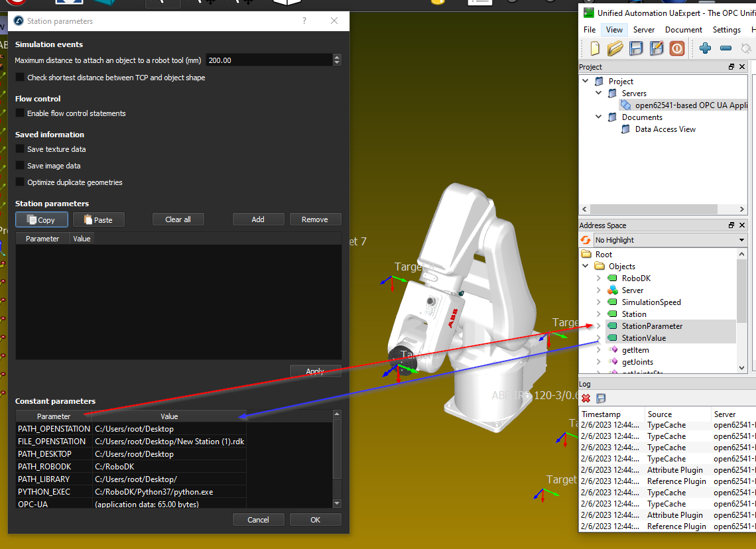Float the Address Space panel via undock icon
The height and width of the screenshot is (549, 756).
point(731,225)
